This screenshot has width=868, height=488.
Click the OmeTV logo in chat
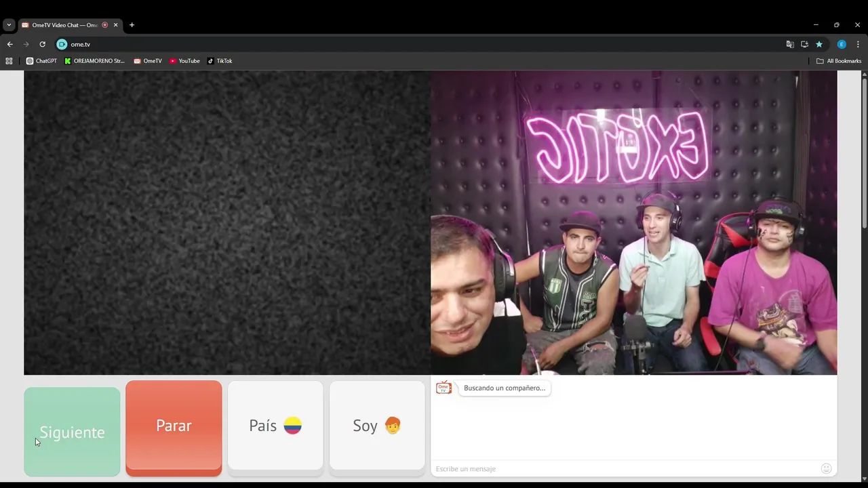click(443, 388)
